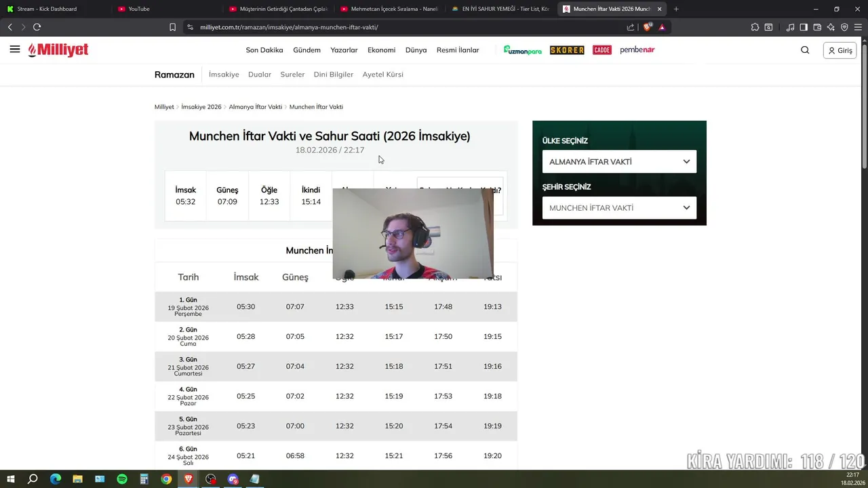Switch to the YouTube tab
868x488 pixels.
coord(166,9)
